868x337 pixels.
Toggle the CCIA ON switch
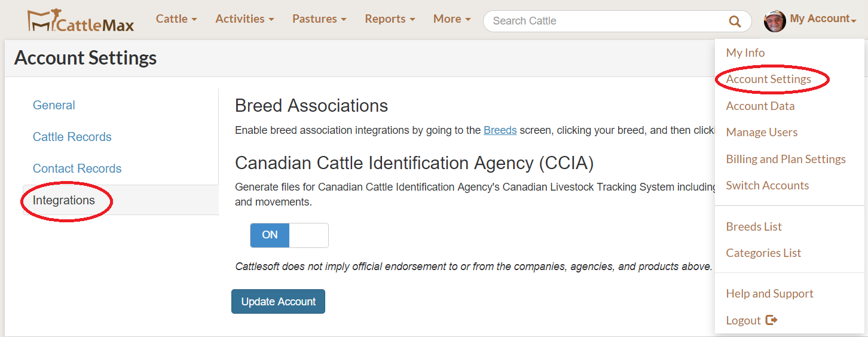coord(289,235)
